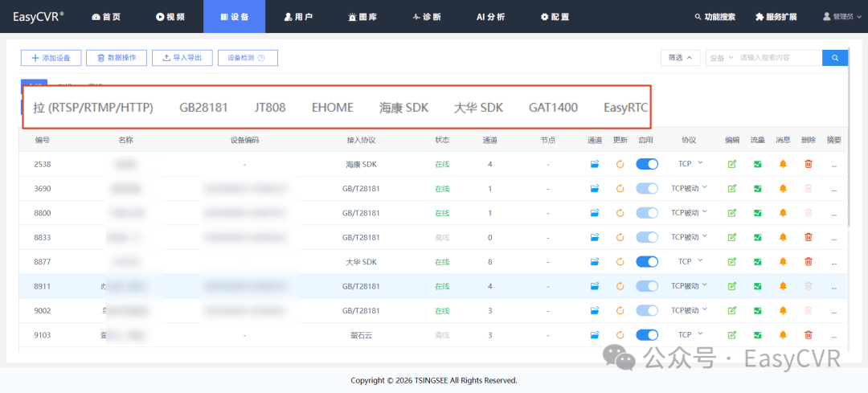Open TCP protocol dropdown for device 2538
The image size is (868, 393).
(x=690, y=164)
